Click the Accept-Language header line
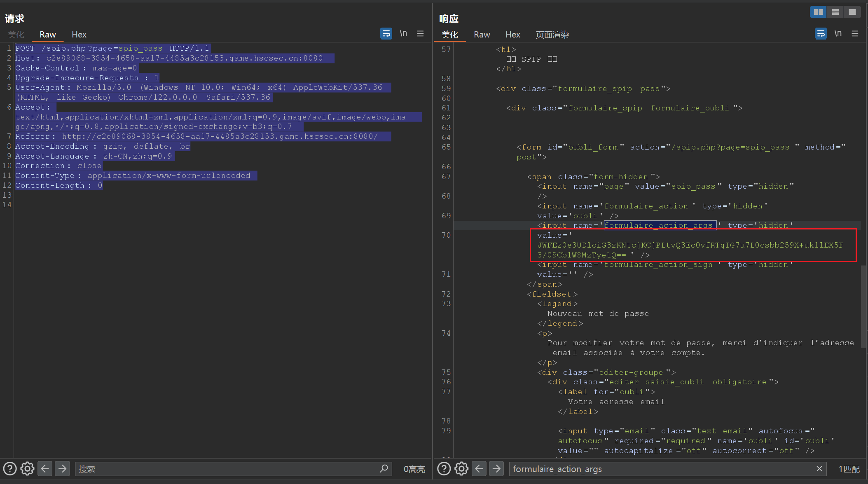This screenshot has height=484, width=868. tap(94, 156)
